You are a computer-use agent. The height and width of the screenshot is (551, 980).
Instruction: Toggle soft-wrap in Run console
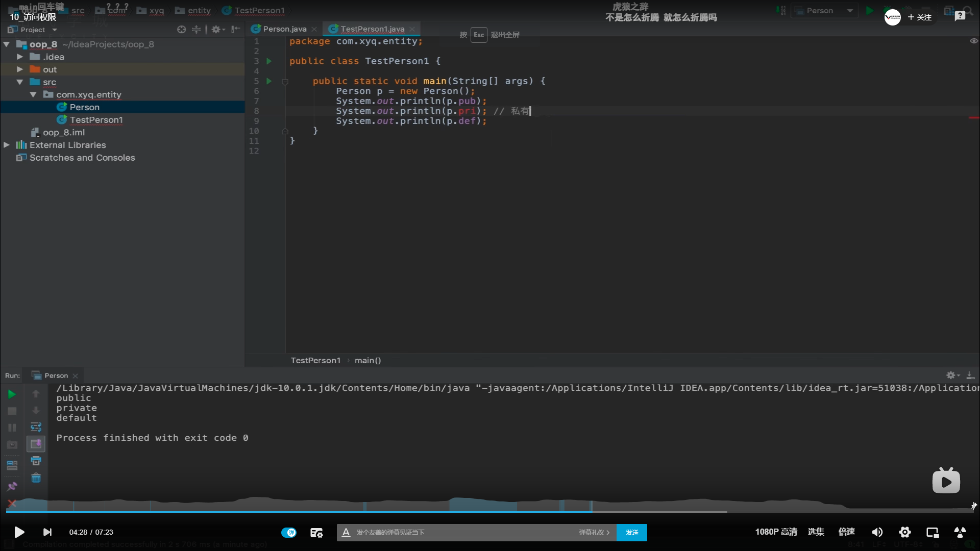[36, 427]
